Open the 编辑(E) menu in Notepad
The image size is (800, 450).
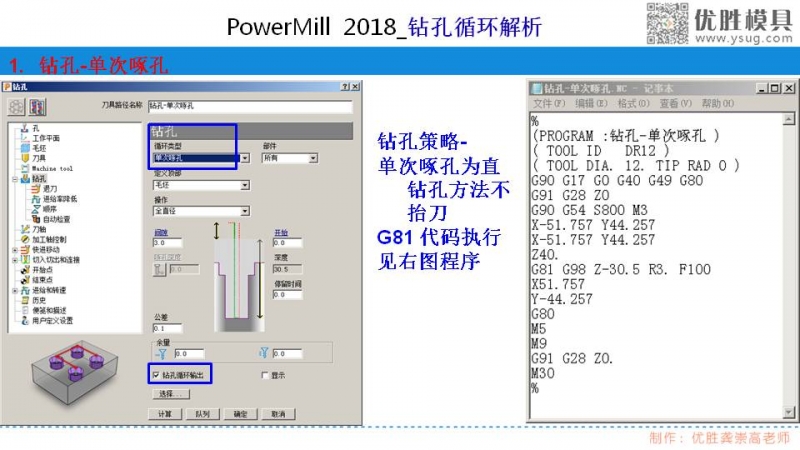pos(591,104)
